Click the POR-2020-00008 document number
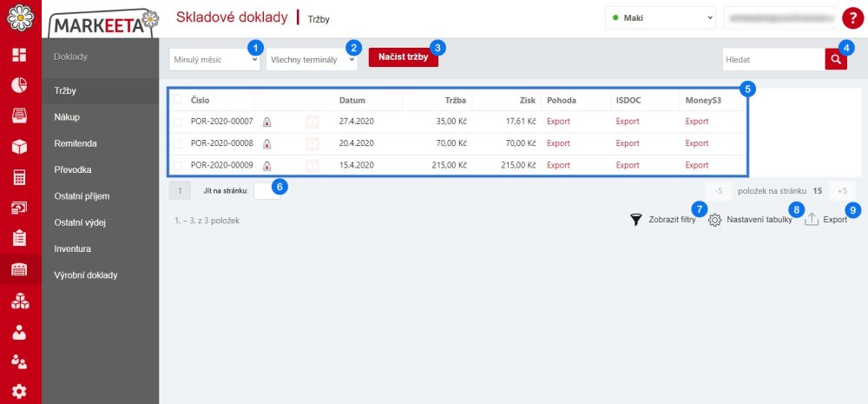The height and width of the screenshot is (404, 868). [x=222, y=143]
